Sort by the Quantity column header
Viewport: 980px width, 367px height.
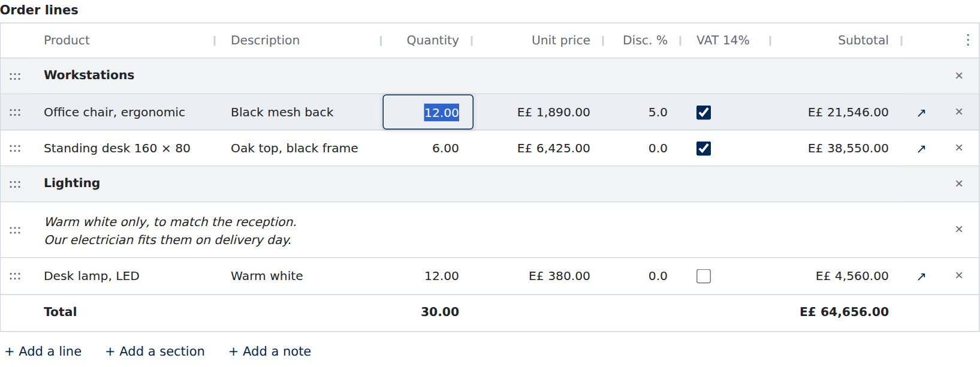click(433, 40)
